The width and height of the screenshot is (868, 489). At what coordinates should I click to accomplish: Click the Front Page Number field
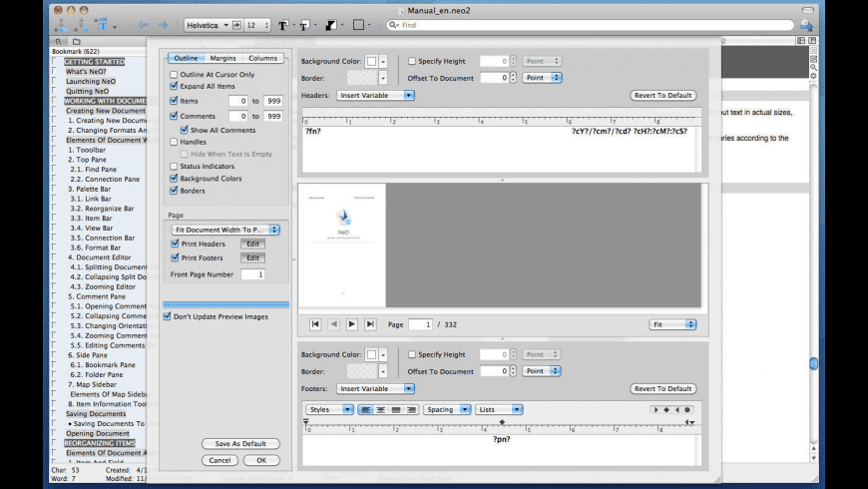point(252,274)
